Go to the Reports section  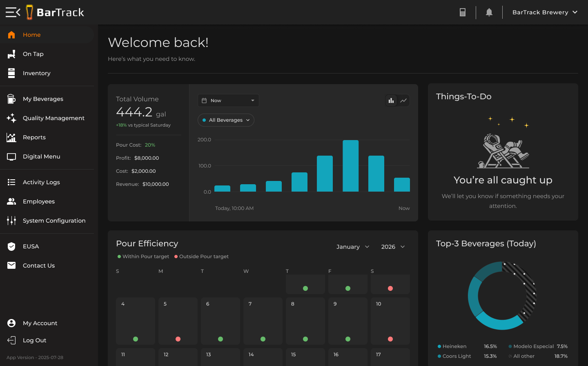[34, 137]
